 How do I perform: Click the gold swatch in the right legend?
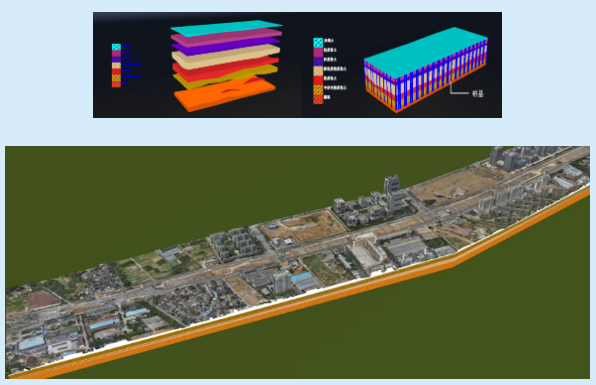(318, 90)
